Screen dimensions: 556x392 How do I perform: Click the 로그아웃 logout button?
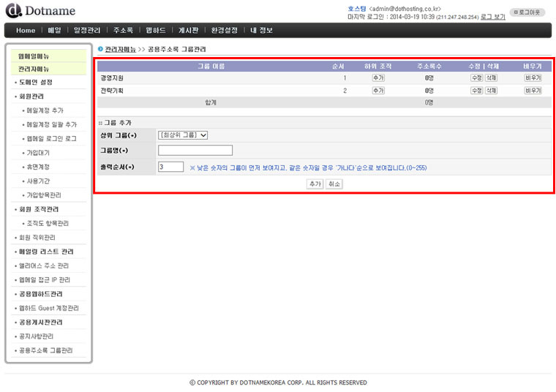pyautogui.click(x=527, y=12)
